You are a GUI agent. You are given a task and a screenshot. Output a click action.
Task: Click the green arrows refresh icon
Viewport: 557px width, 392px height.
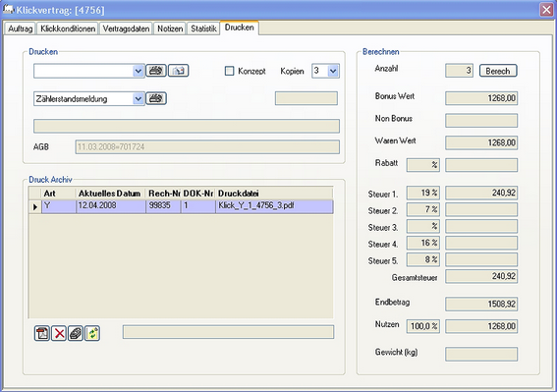pyautogui.click(x=92, y=333)
